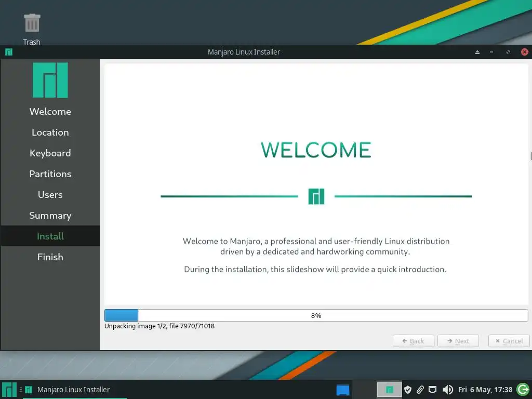
Task: Open the clock showing Fri 6 May, 17:38
Action: click(x=485, y=390)
